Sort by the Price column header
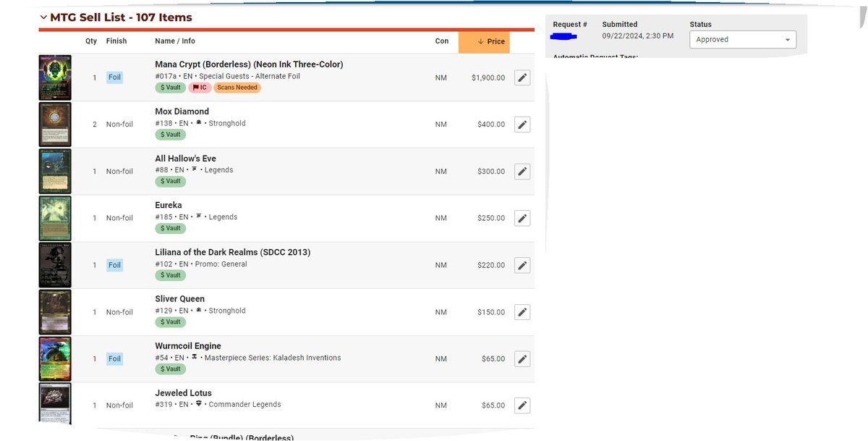 pyautogui.click(x=484, y=41)
